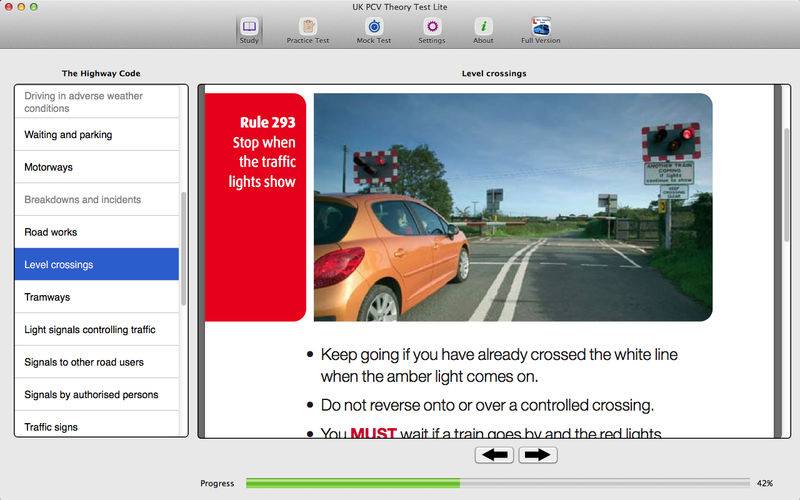Viewport: 800px width, 500px height.
Task: Open the Full Version bus icon
Action: coord(540,27)
